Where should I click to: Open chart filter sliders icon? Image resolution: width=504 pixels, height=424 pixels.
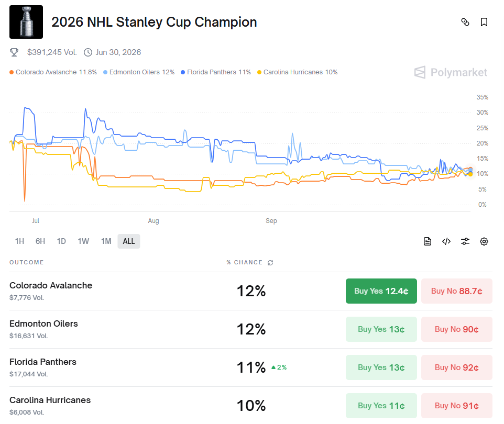pos(465,241)
